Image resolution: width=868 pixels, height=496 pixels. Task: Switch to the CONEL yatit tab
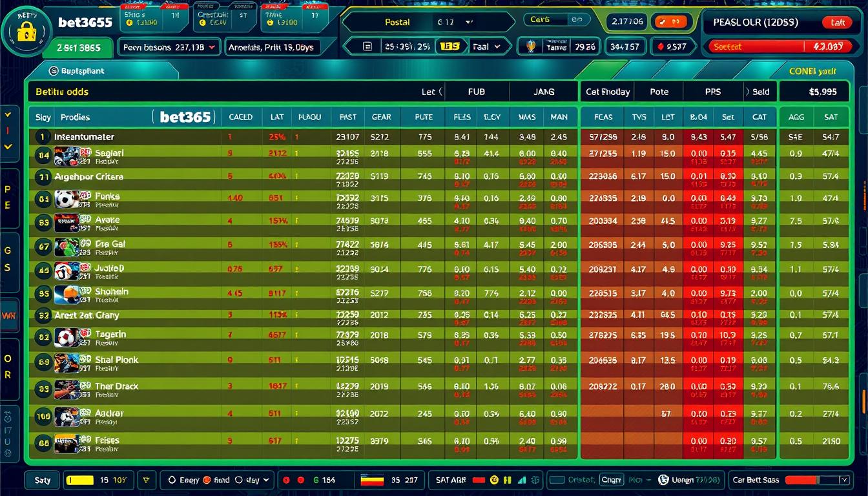[812, 71]
